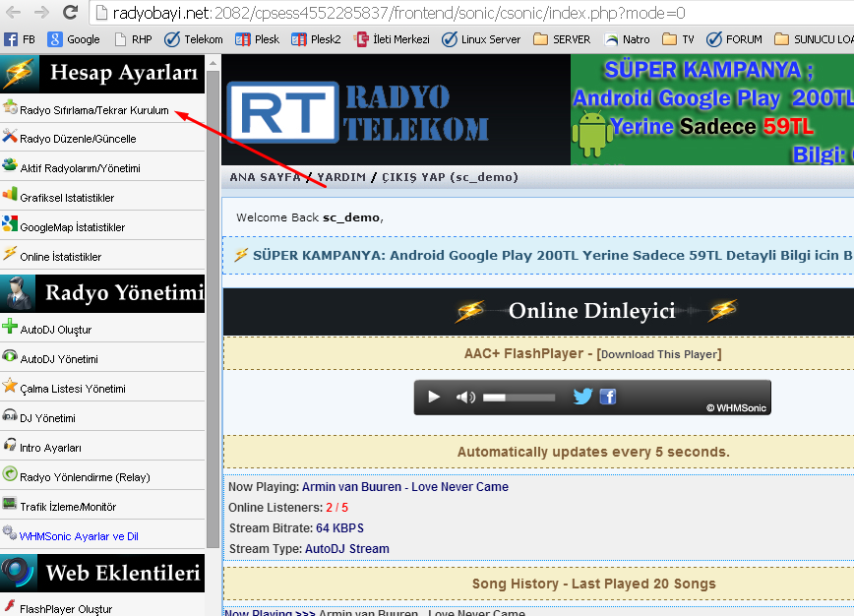The height and width of the screenshot is (616, 854).
Task: Open DJ Yönetimi link
Action: [x=47, y=418]
